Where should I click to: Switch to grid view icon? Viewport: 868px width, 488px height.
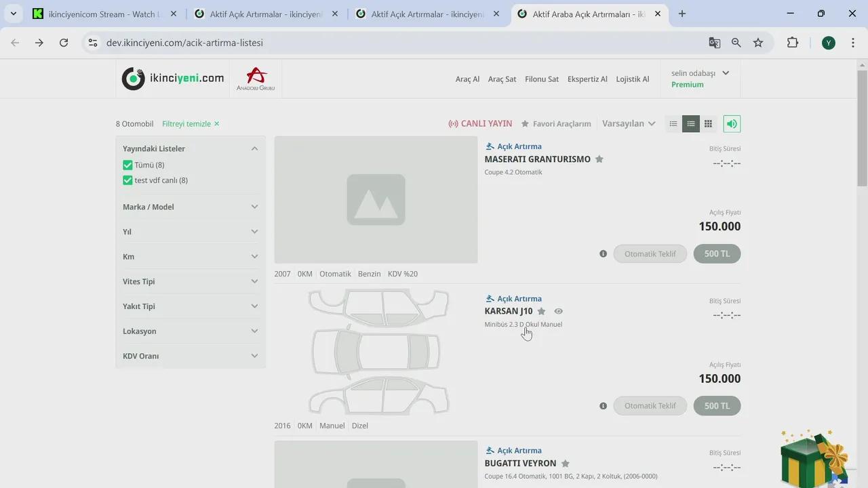(708, 123)
